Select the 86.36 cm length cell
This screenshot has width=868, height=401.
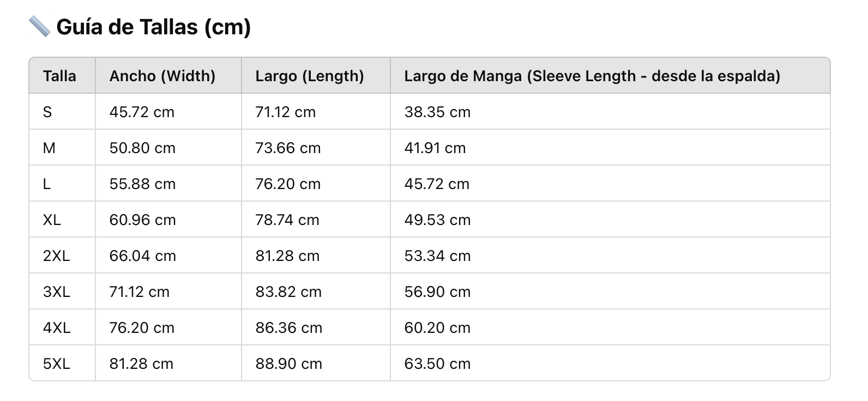(289, 327)
